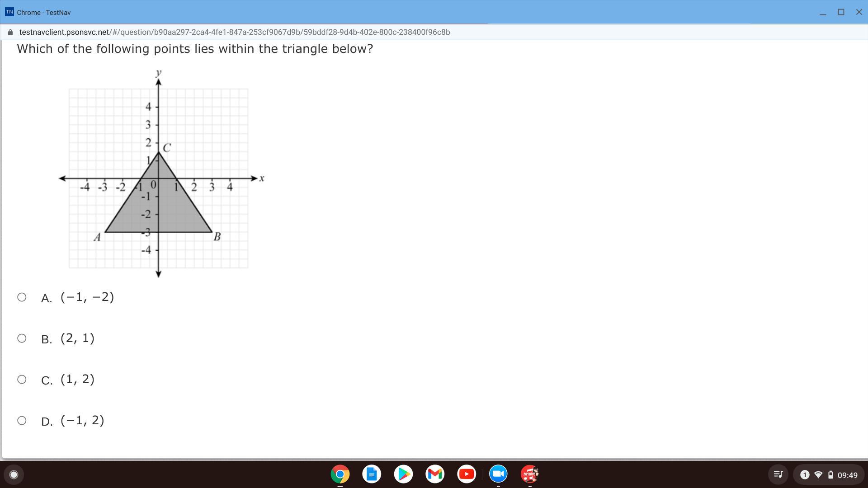Screen dimensions: 868x488
Task: Launch Play Store from shelf
Action: [x=403, y=474]
